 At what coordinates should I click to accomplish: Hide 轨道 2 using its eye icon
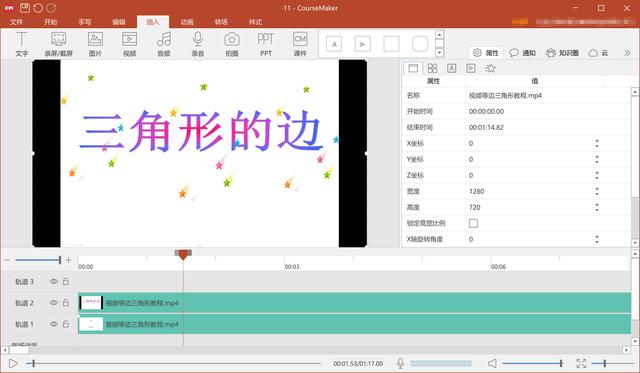tap(53, 302)
